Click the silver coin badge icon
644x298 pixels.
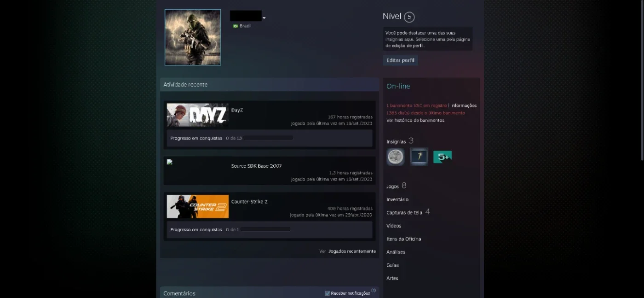point(396,157)
